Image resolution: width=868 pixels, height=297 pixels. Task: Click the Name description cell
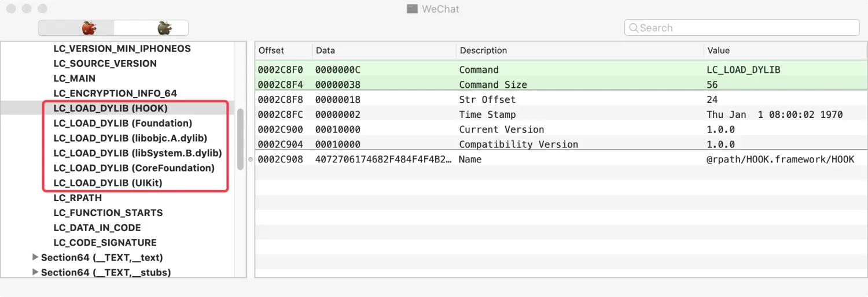tap(470, 159)
